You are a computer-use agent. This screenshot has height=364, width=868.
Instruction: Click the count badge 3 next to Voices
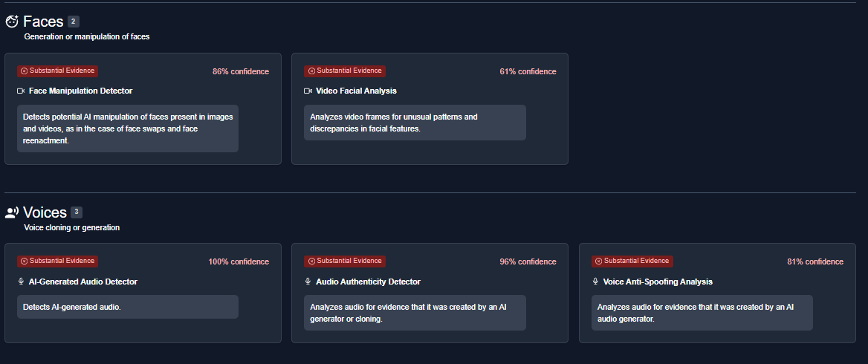tap(77, 212)
